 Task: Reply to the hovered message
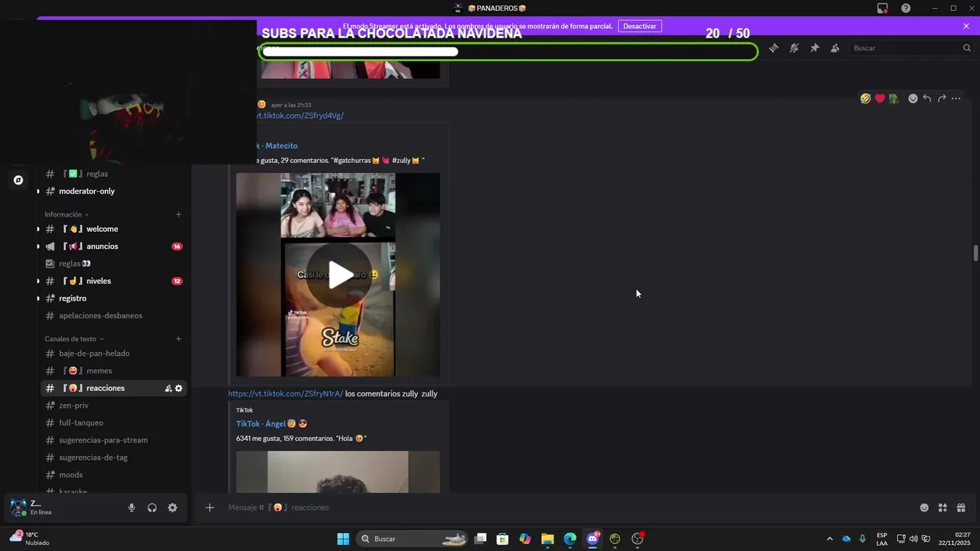[x=927, y=98]
